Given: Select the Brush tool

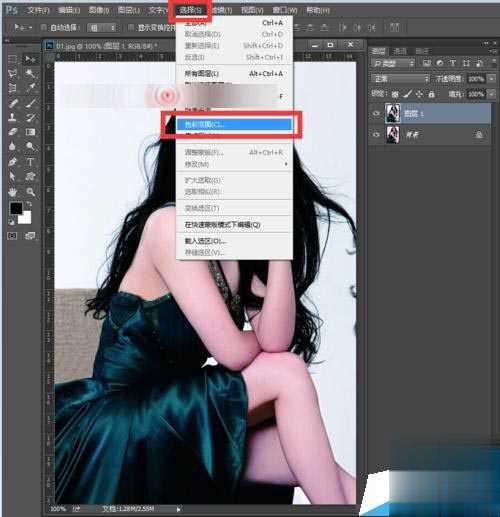Looking at the screenshot, I should 31,103.
